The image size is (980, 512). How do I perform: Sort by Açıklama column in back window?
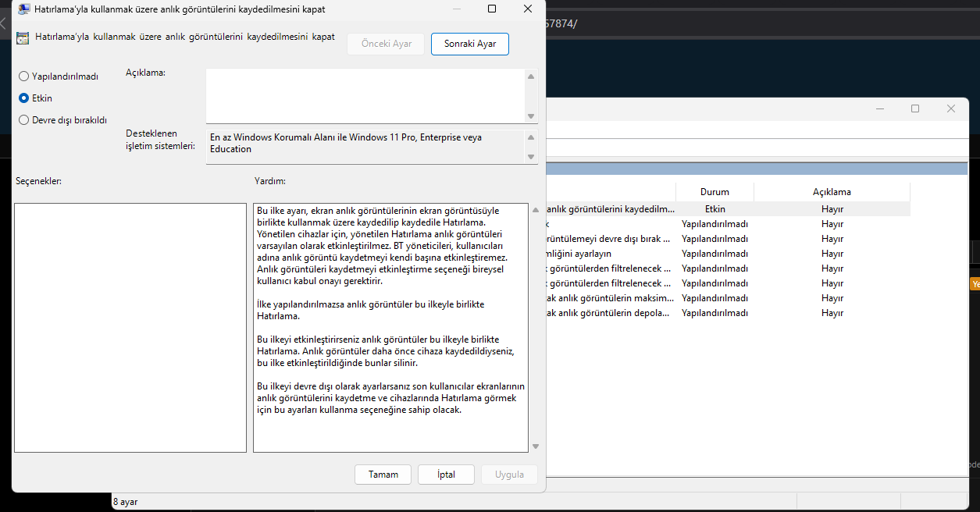pos(832,192)
